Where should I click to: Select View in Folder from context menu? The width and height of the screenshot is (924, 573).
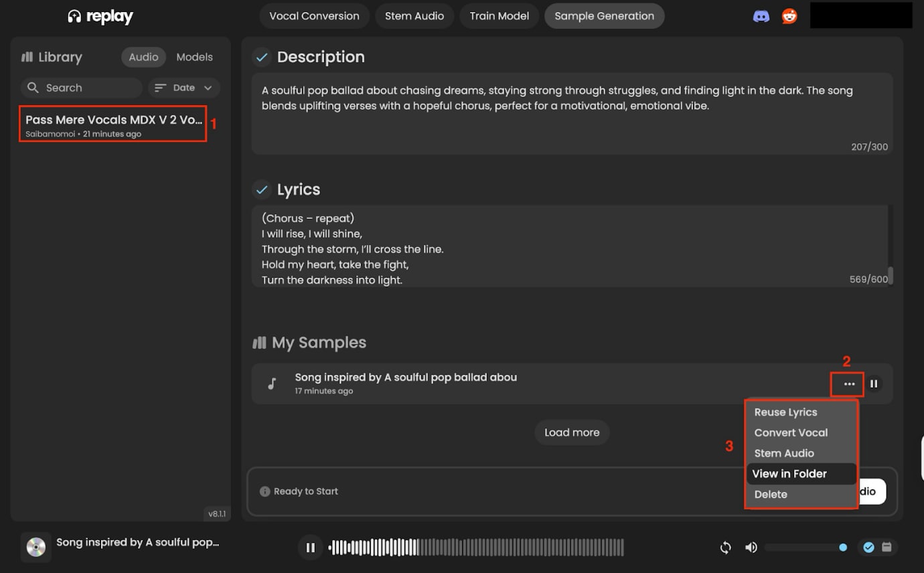[x=789, y=474]
